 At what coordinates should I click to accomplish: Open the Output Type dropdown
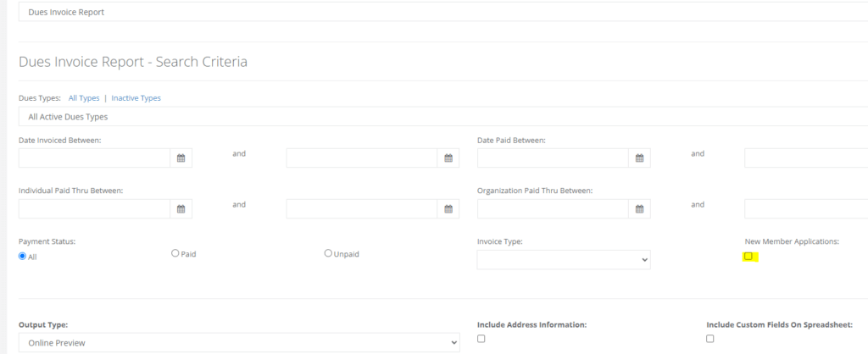238,342
